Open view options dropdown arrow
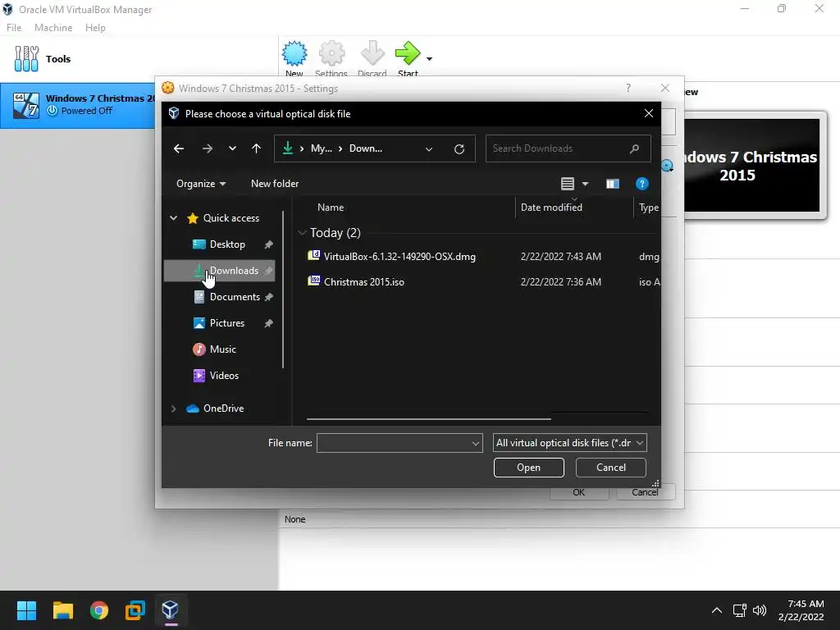 [585, 185]
